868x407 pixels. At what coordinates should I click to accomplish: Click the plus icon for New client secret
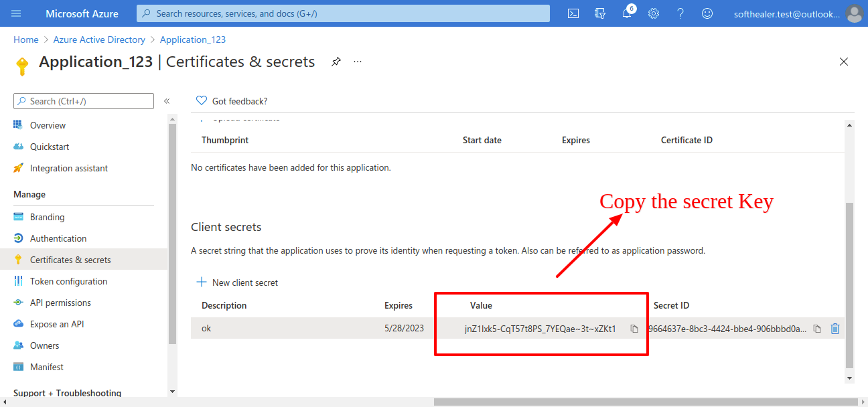click(202, 282)
